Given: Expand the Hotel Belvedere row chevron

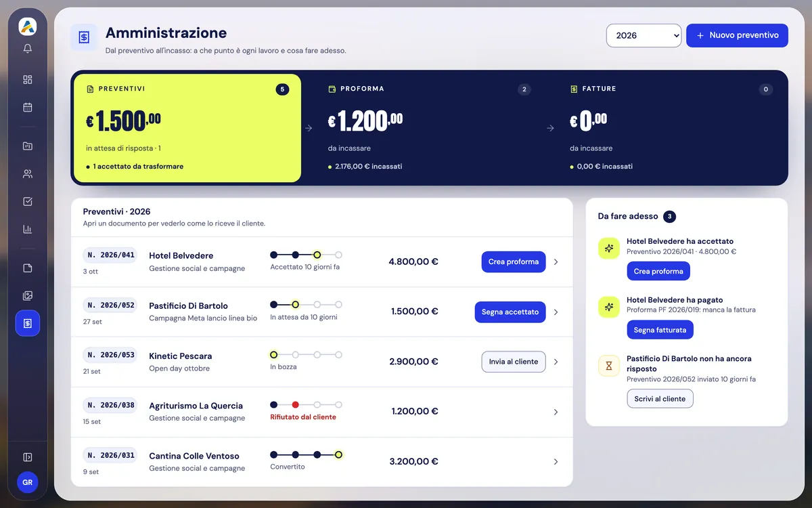Looking at the screenshot, I should (556, 261).
